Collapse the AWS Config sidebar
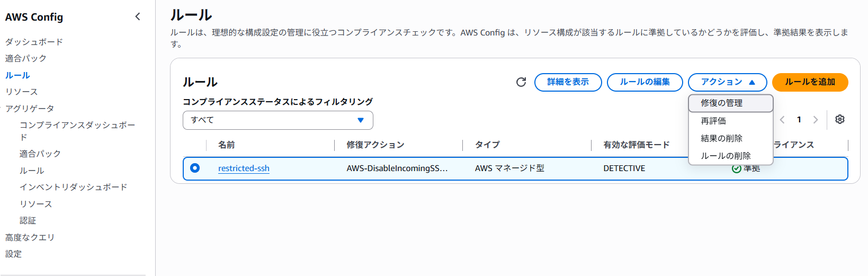The height and width of the screenshot is (276, 868). (x=138, y=16)
